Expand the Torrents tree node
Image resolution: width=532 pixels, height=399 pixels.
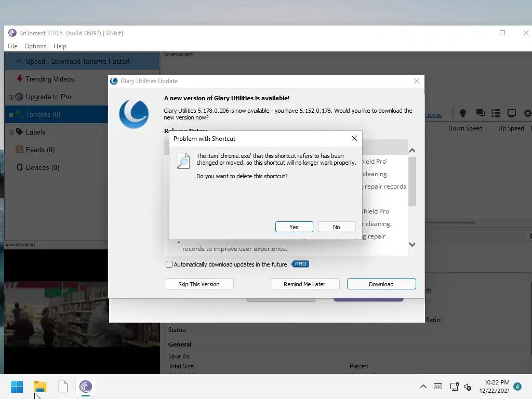[11, 115]
